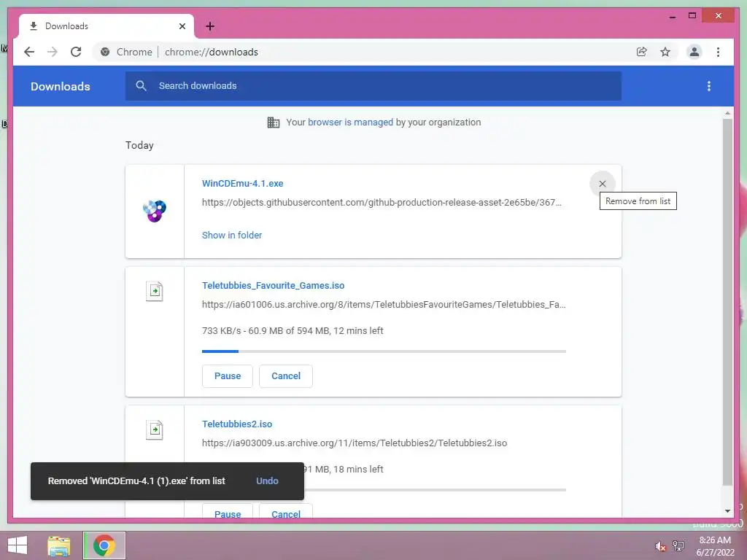Click the address bar URL chrome://downloads

[x=212, y=52]
